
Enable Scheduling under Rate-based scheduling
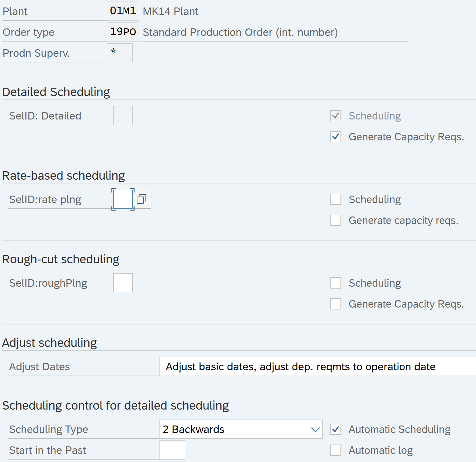(x=336, y=199)
